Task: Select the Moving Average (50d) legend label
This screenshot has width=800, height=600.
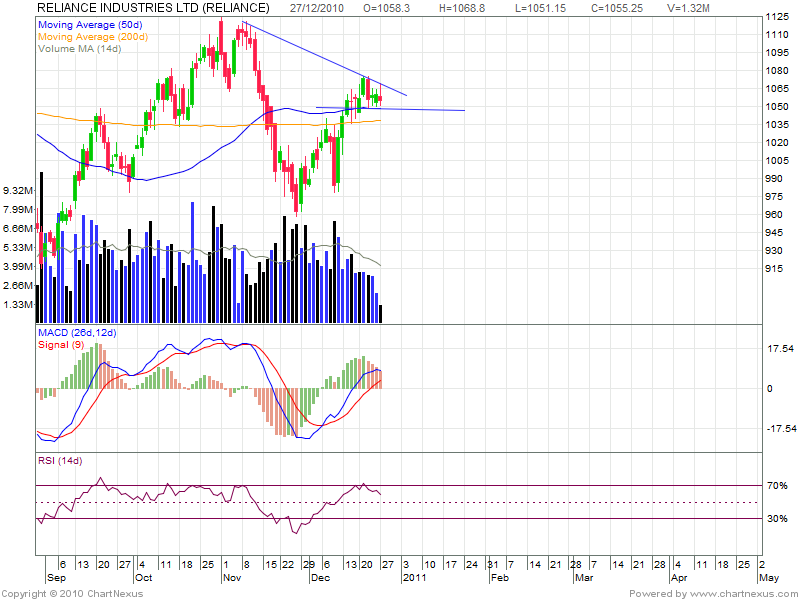Action: 87,22
